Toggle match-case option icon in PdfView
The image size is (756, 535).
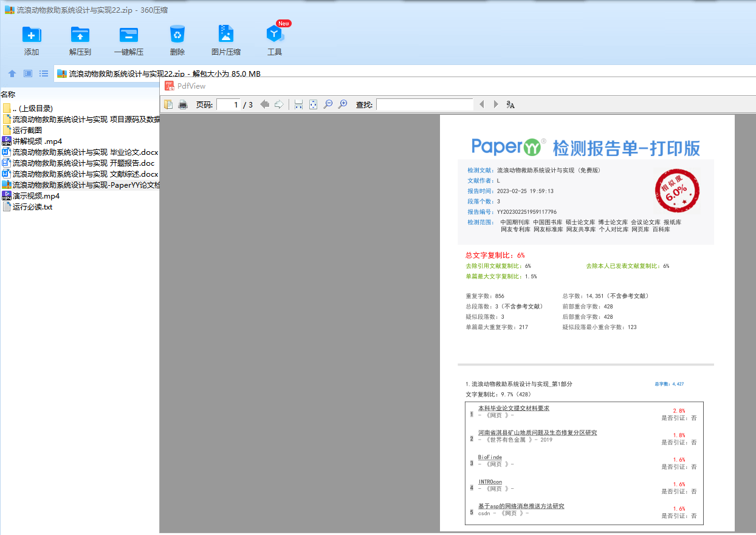pos(510,104)
